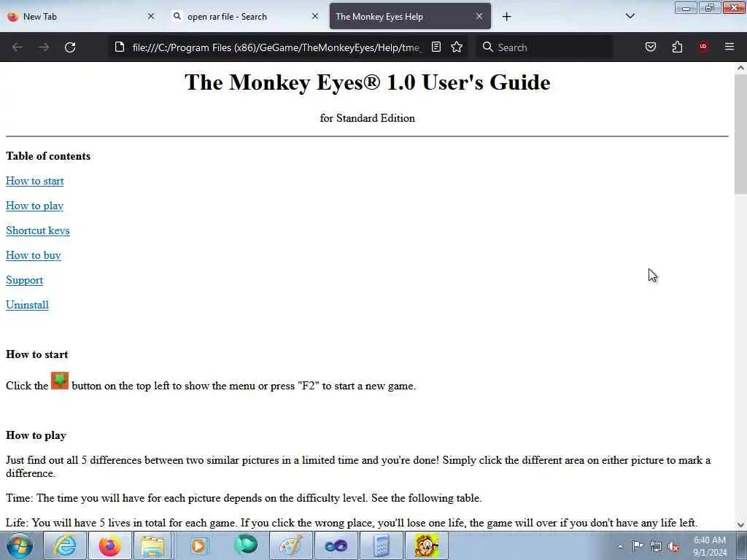Open the blue infinity taskbar icon
The image size is (747, 560).
[x=336, y=545]
